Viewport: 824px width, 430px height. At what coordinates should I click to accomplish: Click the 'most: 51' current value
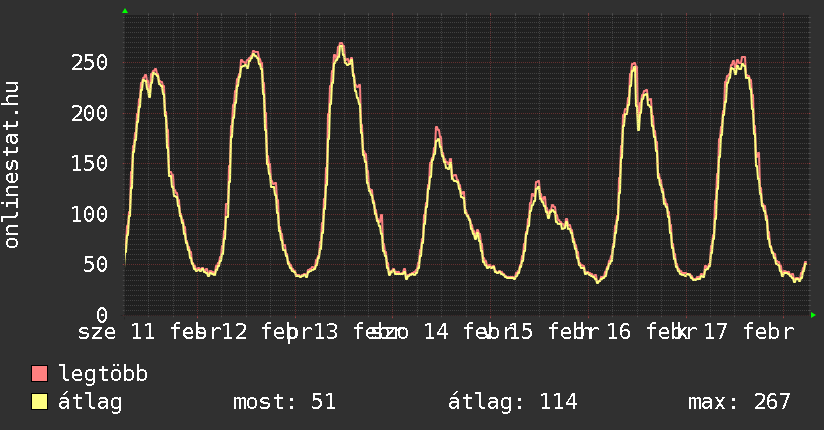(284, 402)
